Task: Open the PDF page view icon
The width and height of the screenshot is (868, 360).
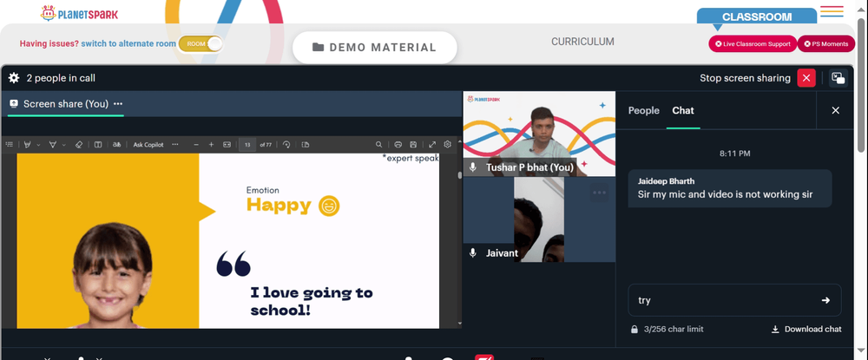Action: click(x=98, y=144)
